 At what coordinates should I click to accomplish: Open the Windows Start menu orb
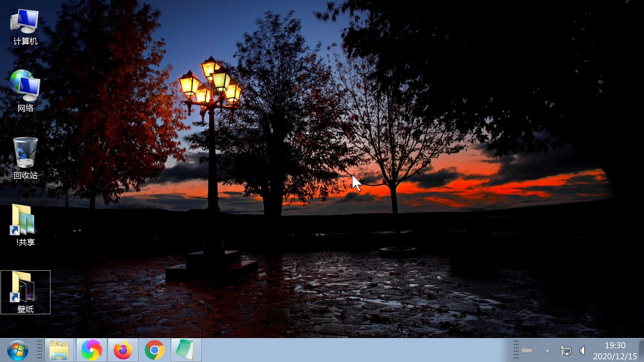click(x=17, y=350)
